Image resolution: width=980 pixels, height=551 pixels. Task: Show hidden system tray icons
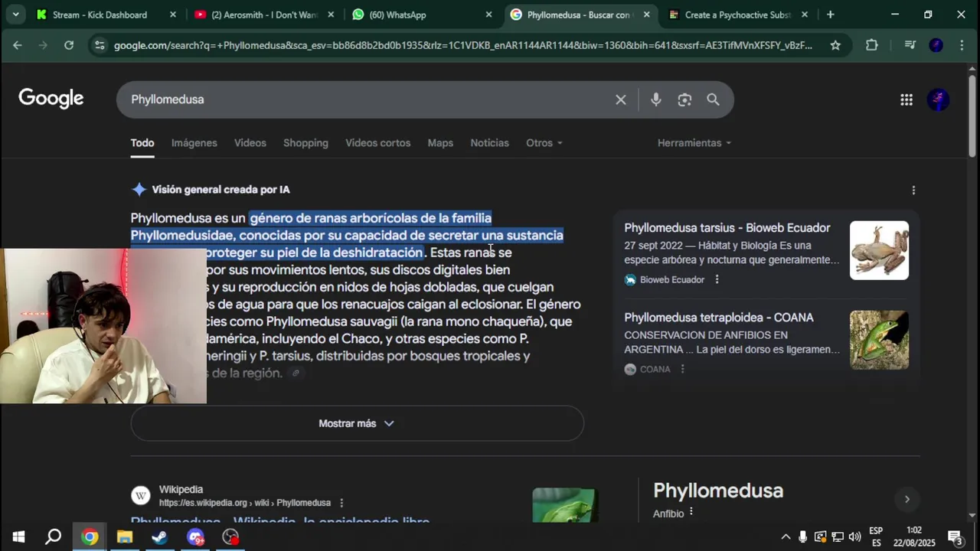(786, 537)
